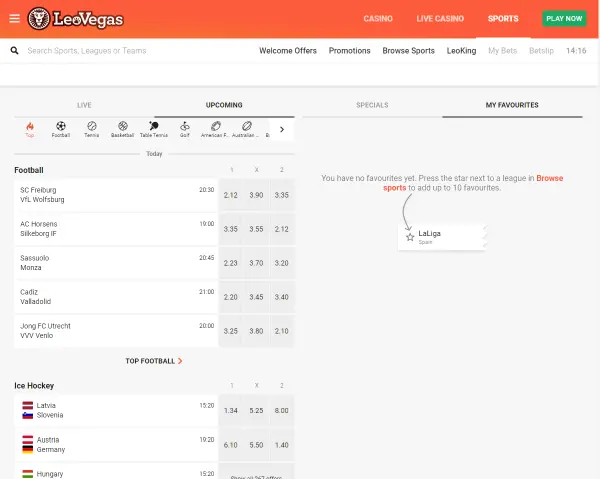Select Monza win odds 3.20
Screen dimensions: 600x479
coord(282,263)
